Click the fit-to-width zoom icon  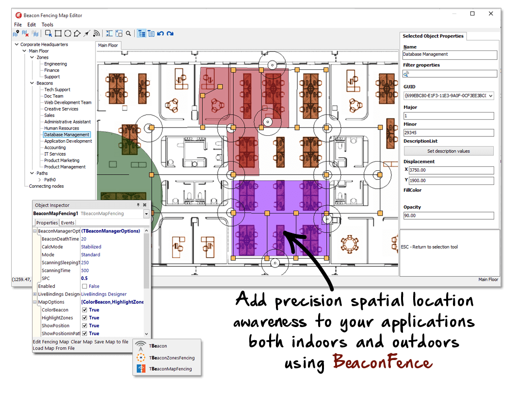tap(109, 33)
